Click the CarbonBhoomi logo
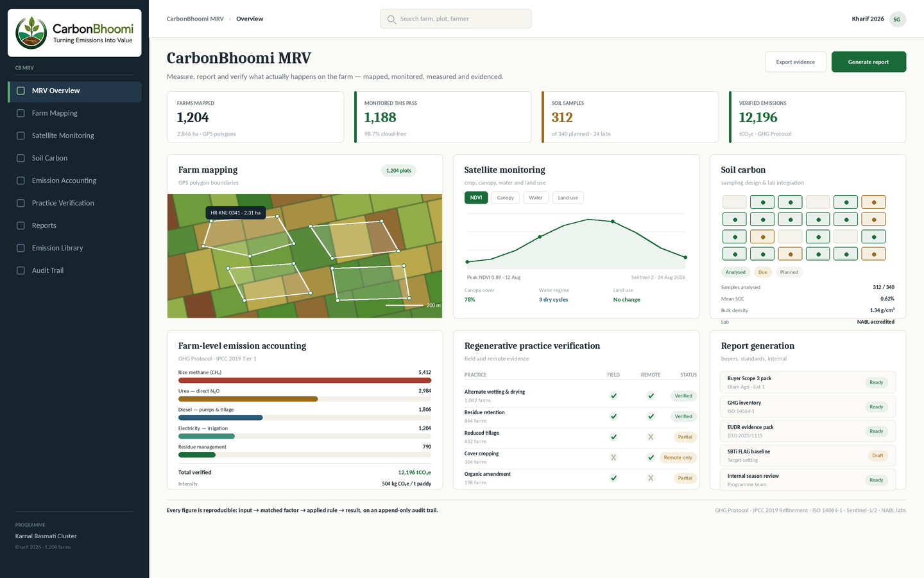924x578 pixels. pyautogui.click(x=74, y=33)
